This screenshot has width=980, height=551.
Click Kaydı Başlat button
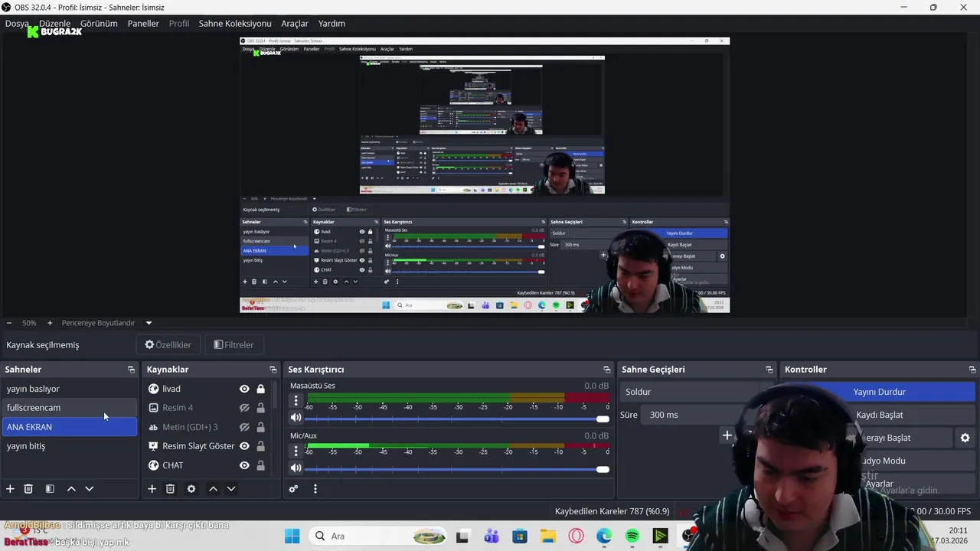[879, 415]
